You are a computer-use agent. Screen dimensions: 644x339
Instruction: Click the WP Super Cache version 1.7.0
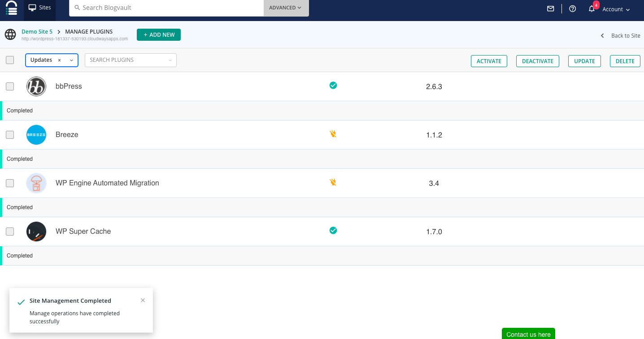[x=434, y=232]
